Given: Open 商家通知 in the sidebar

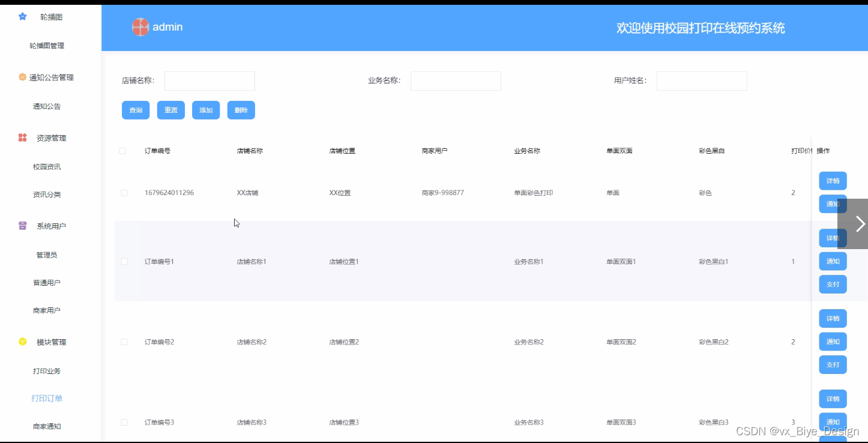Looking at the screenshot, I should click(x=47, y=426).
